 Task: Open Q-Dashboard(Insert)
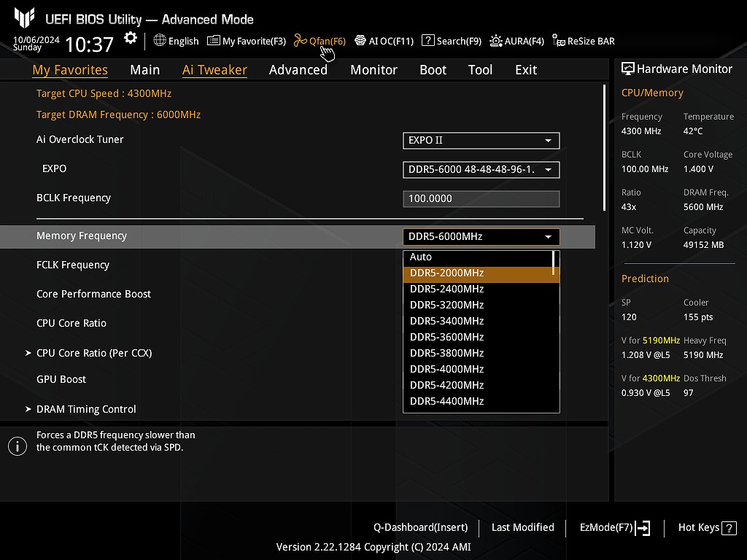(421, 528)
